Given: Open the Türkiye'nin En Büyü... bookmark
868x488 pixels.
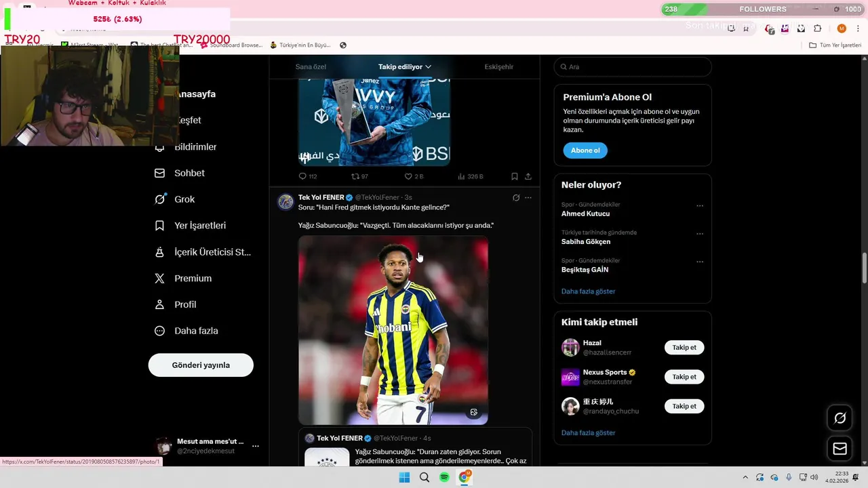Looking at the screenshot, I should coord(300,45).
